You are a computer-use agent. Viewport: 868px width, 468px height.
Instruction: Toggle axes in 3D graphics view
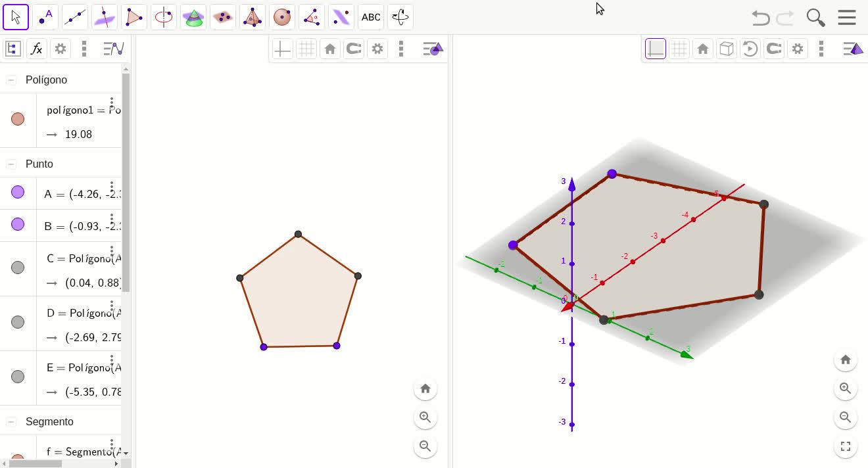point(656,49)
